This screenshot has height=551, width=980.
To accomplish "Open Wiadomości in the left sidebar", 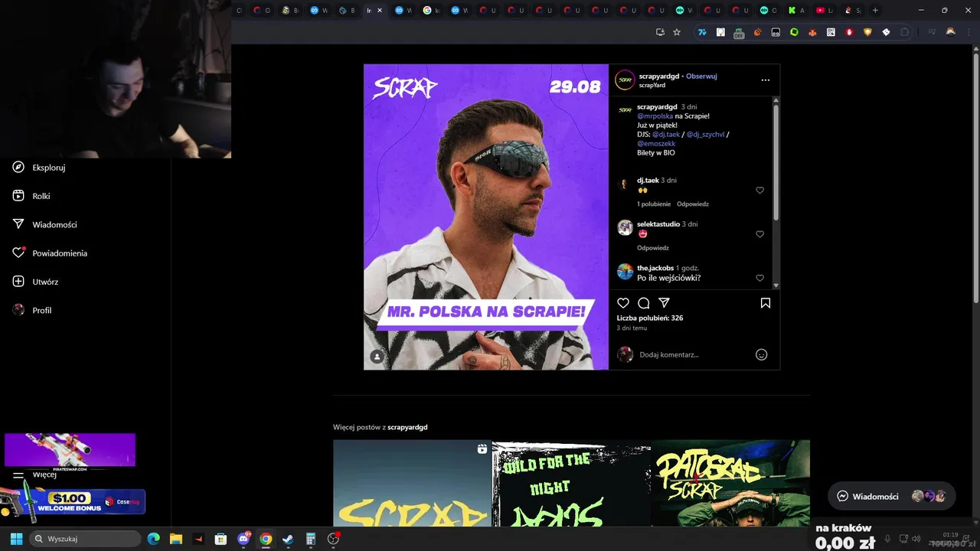I will 44,224.
